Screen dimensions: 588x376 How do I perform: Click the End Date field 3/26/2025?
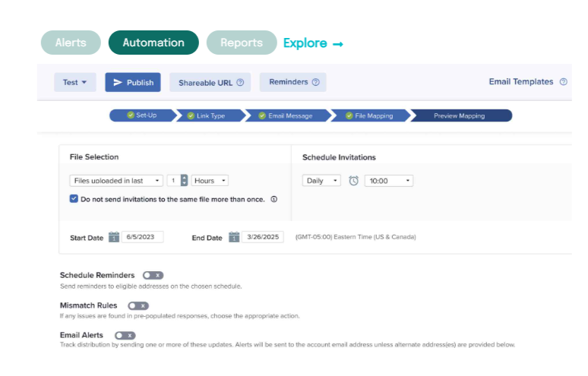coord(263,237)
